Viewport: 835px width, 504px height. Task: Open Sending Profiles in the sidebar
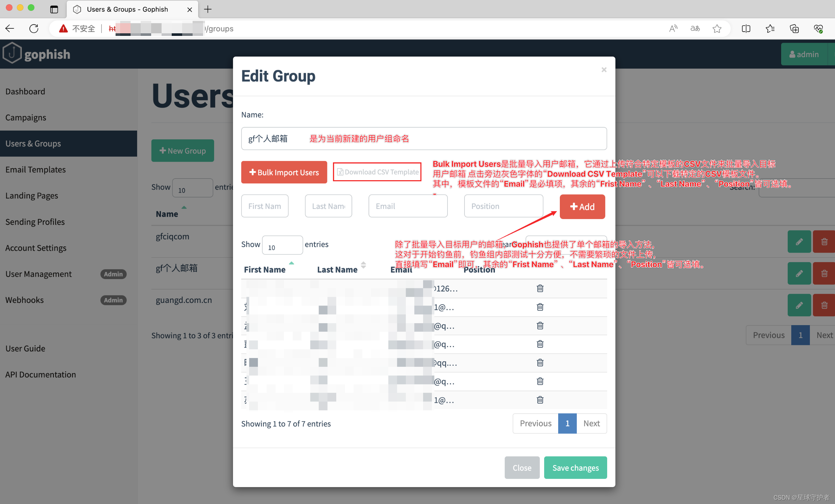coord(35,222)
